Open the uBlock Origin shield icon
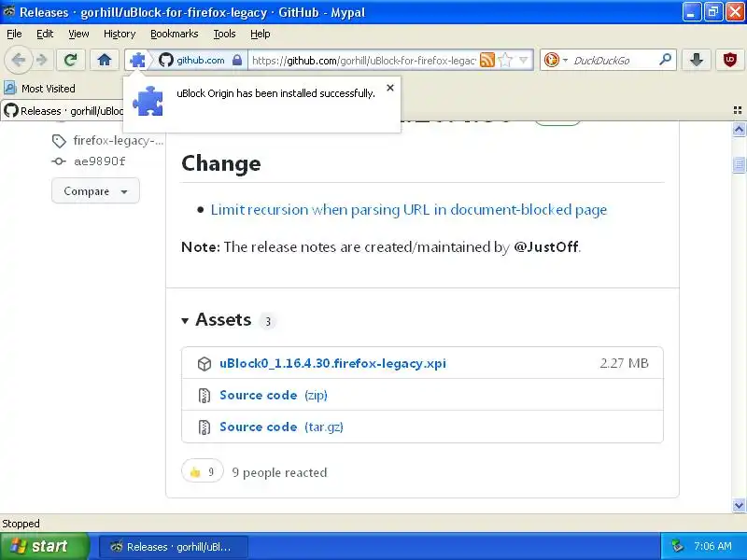 pos(729,60)
